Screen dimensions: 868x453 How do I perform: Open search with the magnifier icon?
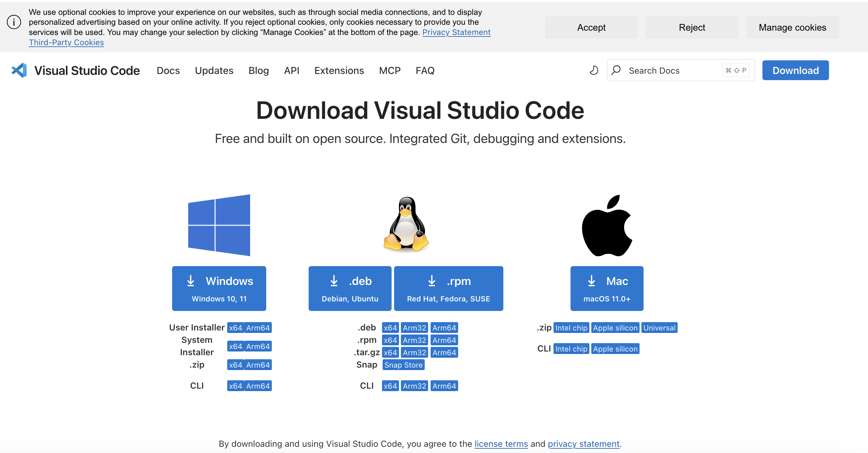pos(616,70)
